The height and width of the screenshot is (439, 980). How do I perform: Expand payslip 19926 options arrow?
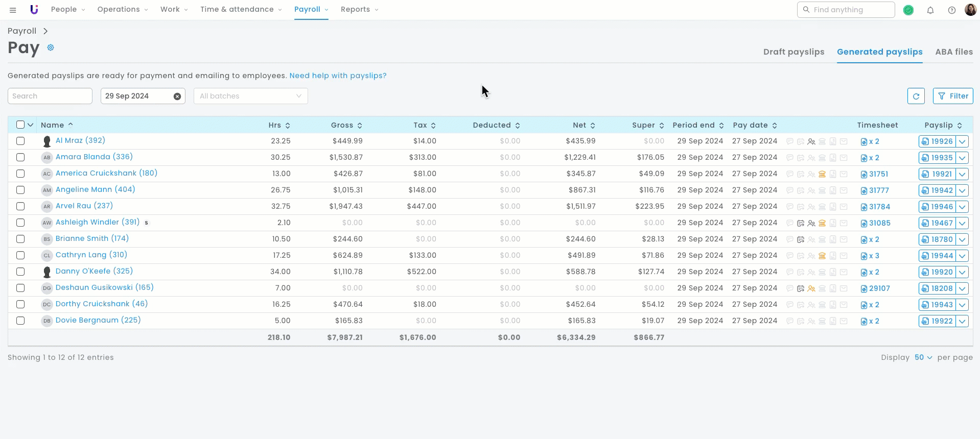[962, 141]
